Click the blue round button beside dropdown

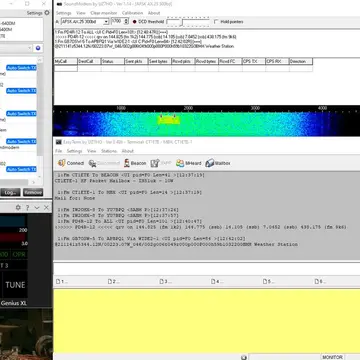point(38,48)
